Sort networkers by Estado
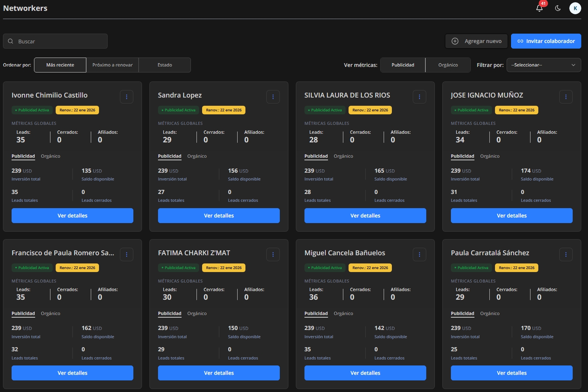 click(165, 65)
